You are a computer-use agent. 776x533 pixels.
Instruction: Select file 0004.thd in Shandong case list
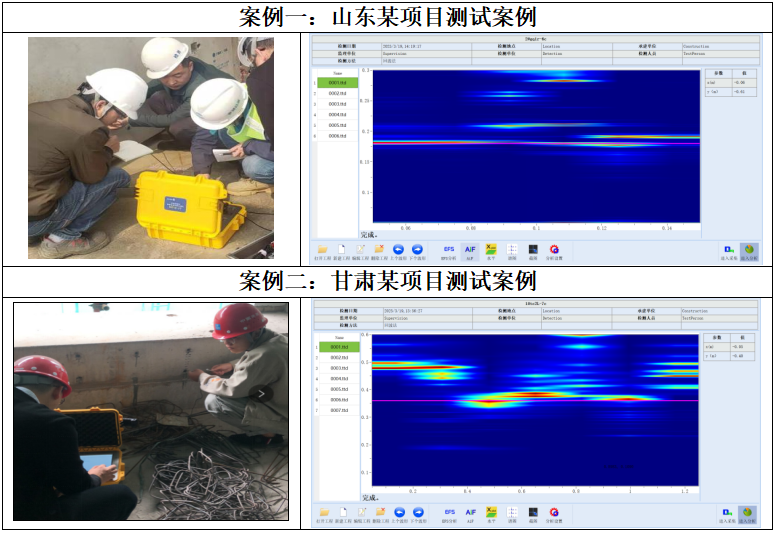(x=337, y=115)
